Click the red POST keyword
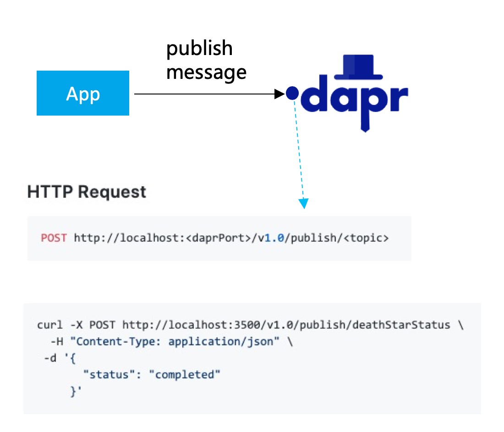 (54, 238)
